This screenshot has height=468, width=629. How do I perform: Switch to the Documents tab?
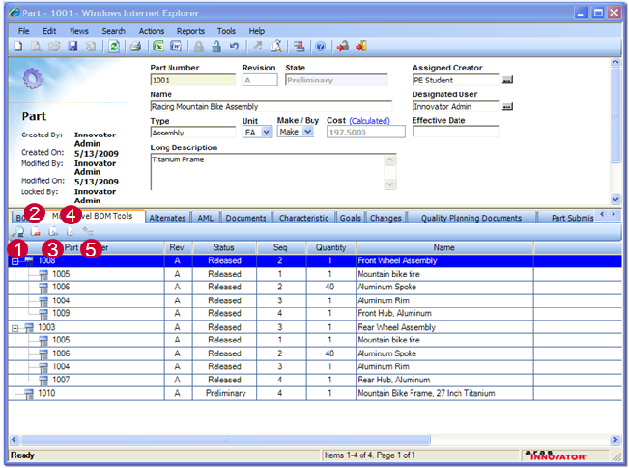point(245,217)
